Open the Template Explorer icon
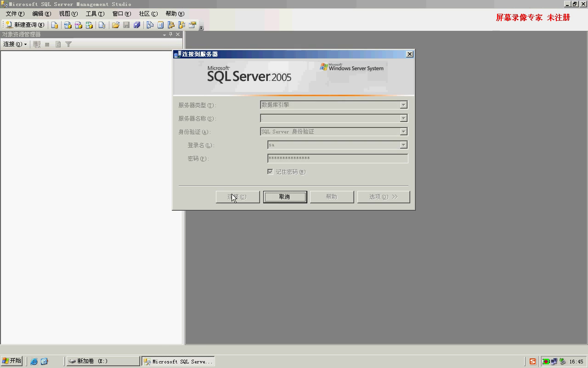588x368 pixels. (x=182, y=25)
